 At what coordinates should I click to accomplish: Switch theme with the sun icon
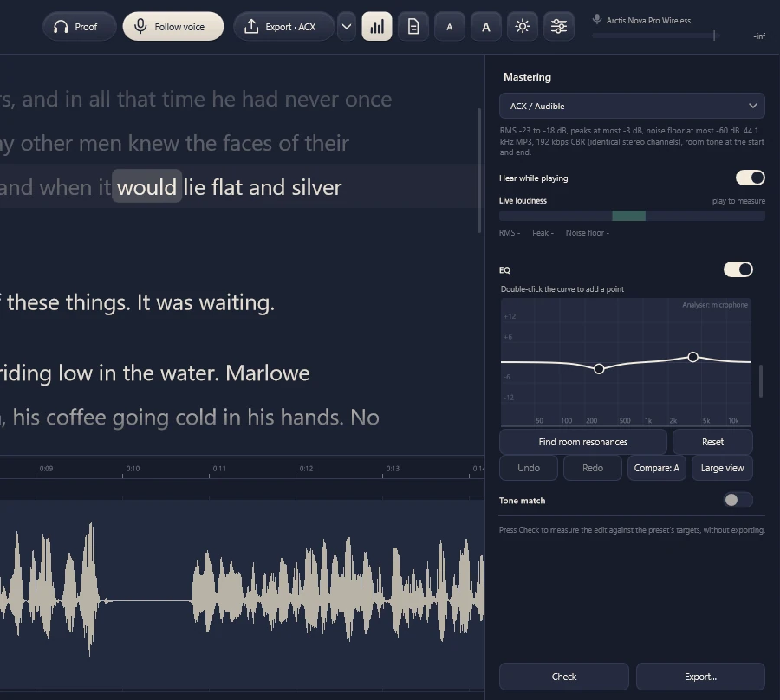(x=523, y=27)
